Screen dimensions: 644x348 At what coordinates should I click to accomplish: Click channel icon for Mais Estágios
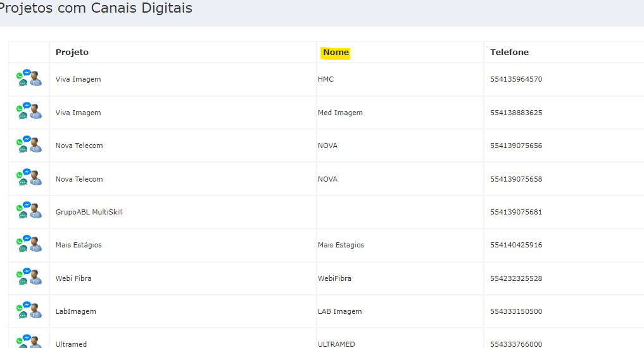click(28, 244)
